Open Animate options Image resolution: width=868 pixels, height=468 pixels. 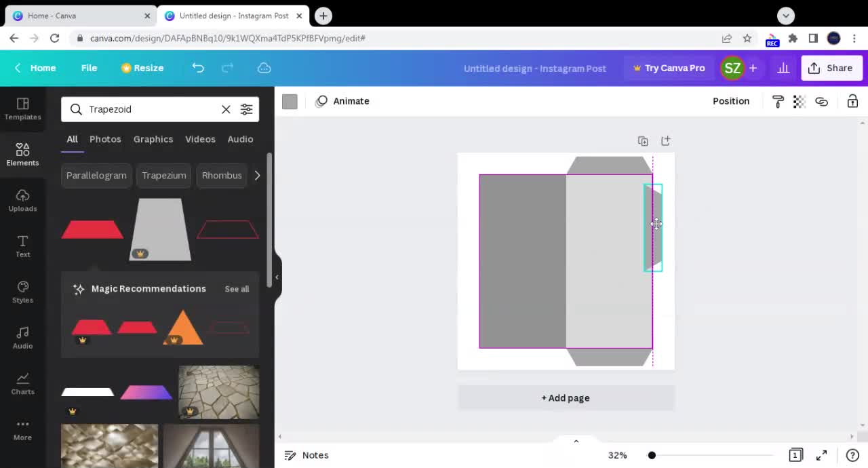[x=342, y=101]
